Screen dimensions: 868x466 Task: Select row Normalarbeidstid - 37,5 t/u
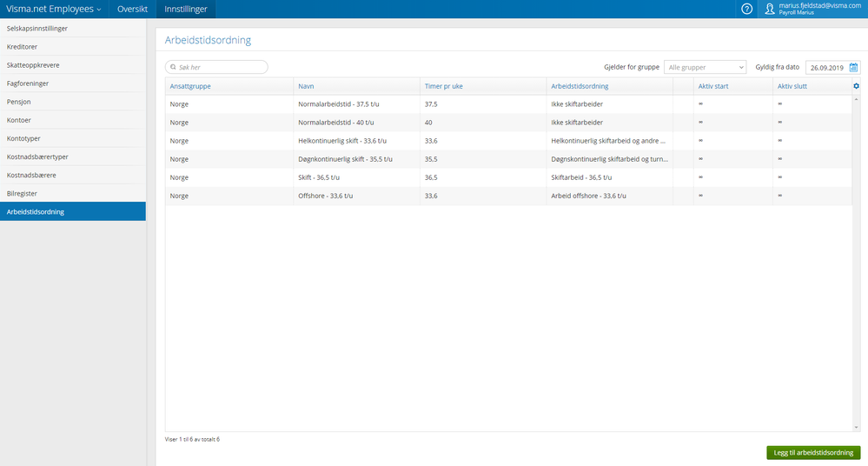pyautogui.click(x=508, y=104)
